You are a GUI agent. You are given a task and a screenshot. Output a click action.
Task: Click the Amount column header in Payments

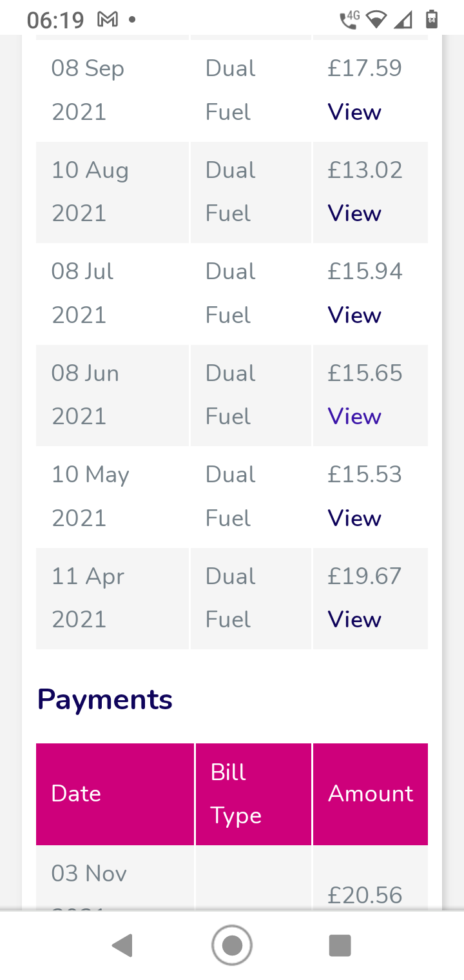tap(371, 794)
